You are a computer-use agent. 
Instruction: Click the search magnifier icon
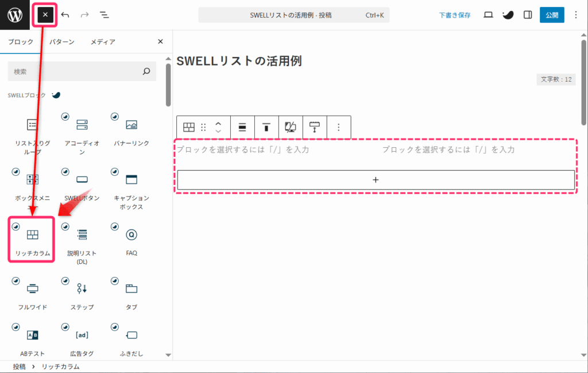[146, 71]
